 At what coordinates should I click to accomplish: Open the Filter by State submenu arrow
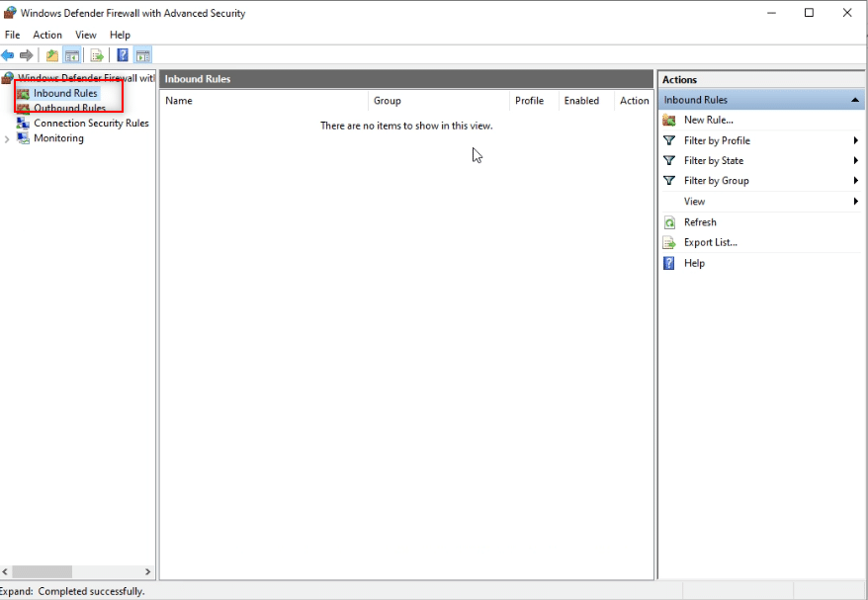click(856, 160)
